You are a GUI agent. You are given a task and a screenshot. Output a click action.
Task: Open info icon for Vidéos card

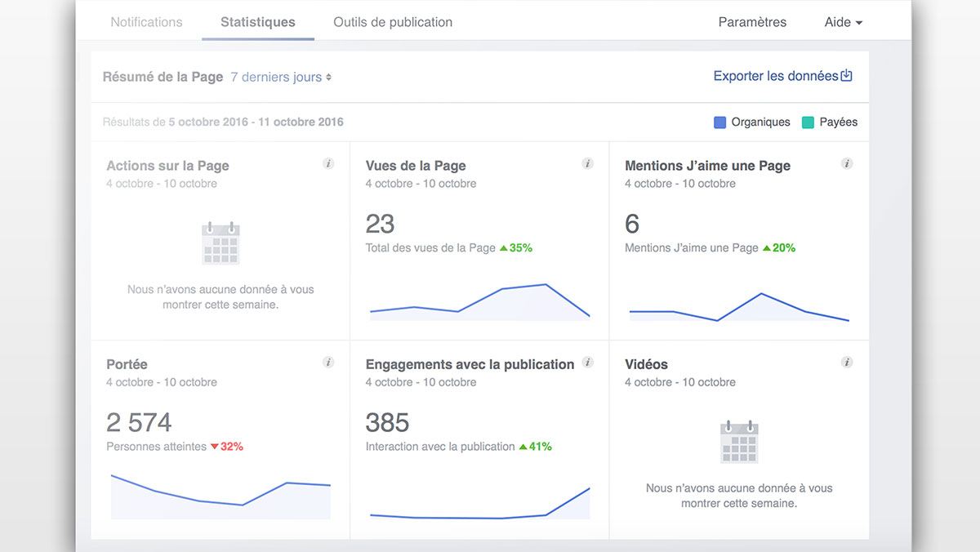pyautogui.click(x=847, y=362)
